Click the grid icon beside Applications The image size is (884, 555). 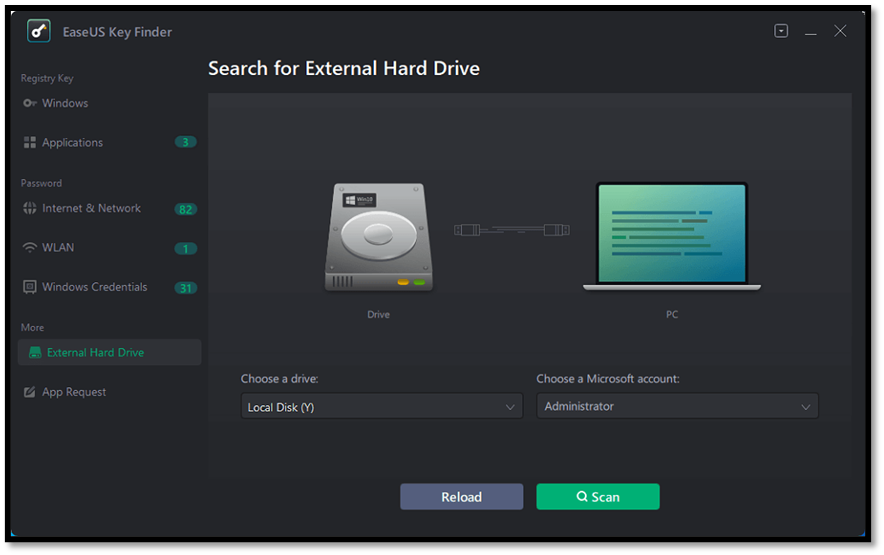(x=30, y=143)
